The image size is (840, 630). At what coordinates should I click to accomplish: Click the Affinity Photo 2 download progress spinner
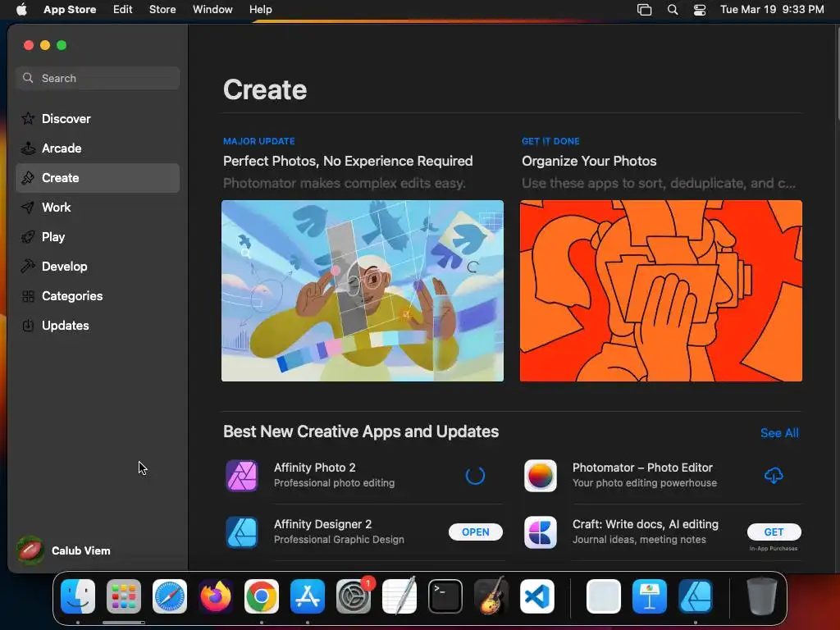pos(475,475)
